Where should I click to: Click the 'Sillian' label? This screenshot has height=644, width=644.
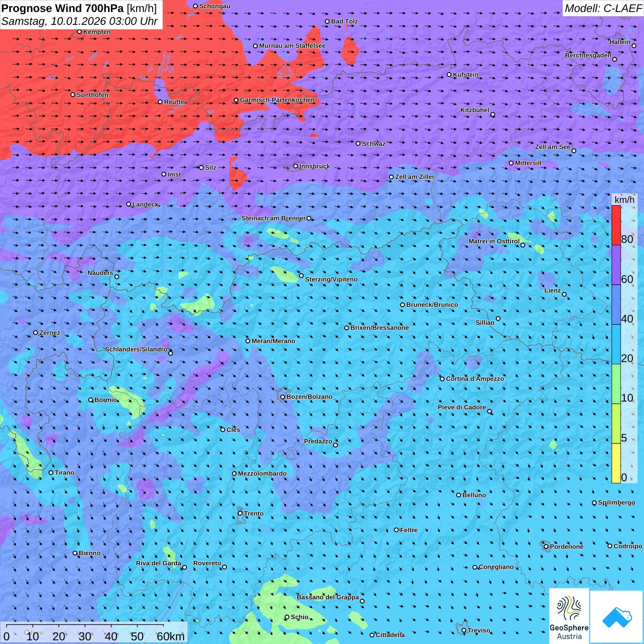(x=485, y=322)
